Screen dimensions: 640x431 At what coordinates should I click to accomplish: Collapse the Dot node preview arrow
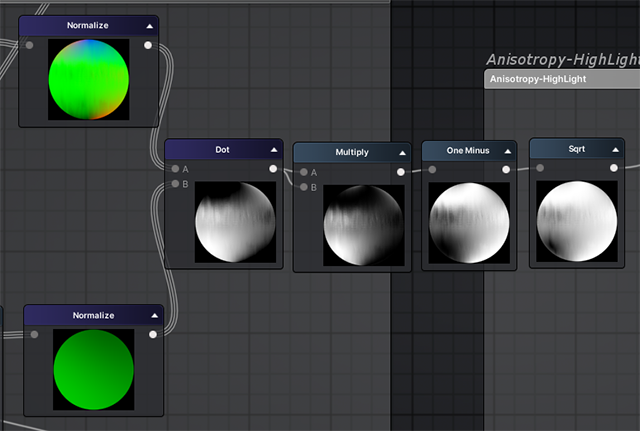tap(273, 150)
